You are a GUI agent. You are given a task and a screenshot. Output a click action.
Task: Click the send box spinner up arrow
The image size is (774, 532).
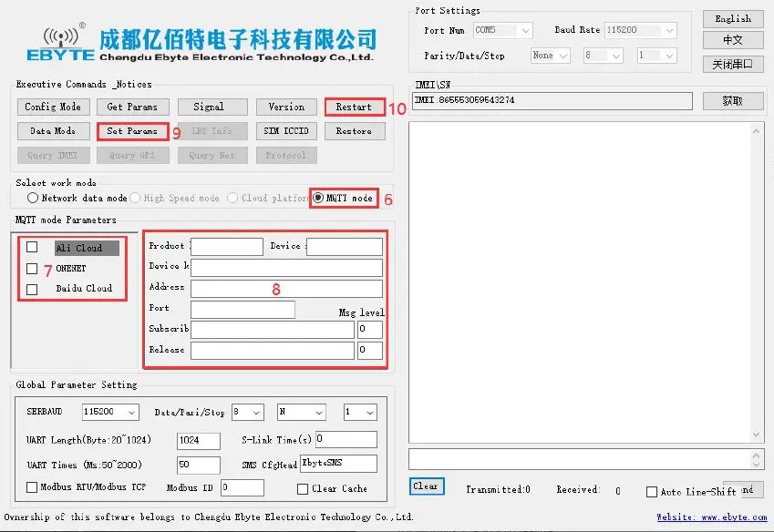tap(757, 455)
